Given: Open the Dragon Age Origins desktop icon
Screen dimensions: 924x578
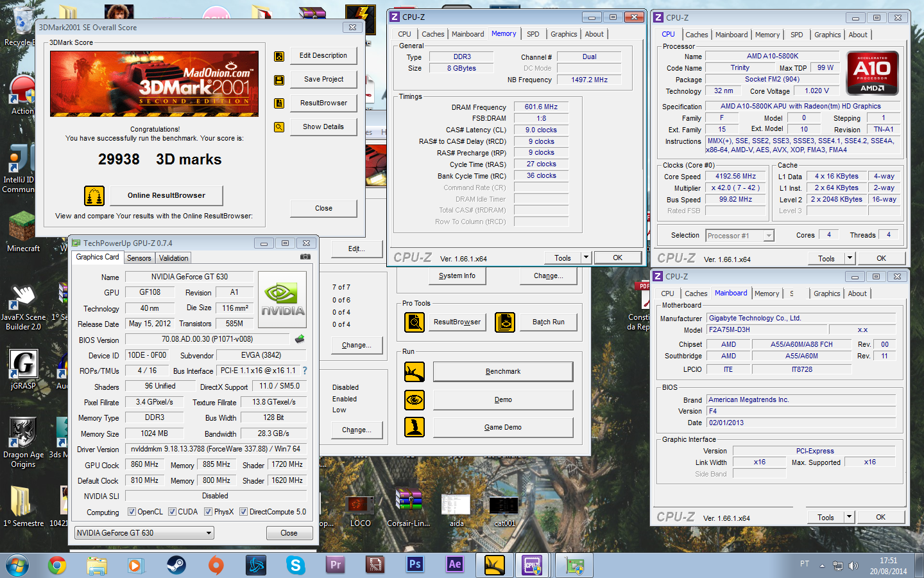Looking at the screenshot, I should [23, 442].
